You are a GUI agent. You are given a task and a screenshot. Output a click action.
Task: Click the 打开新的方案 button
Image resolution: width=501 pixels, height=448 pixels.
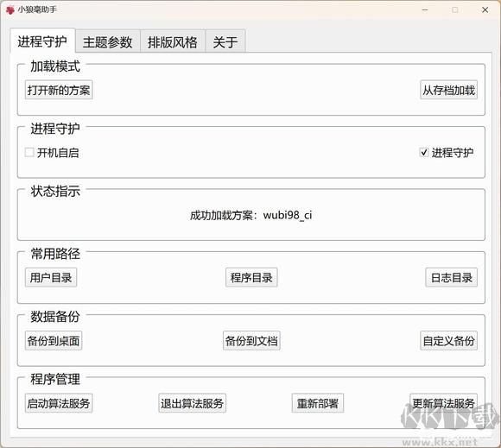pos(59,90)
